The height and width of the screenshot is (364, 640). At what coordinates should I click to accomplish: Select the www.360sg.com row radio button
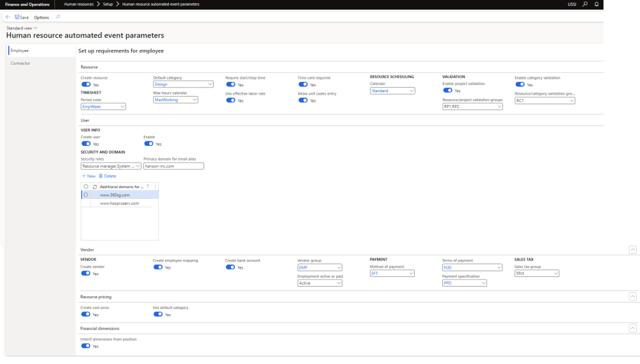tap(86, 194)
